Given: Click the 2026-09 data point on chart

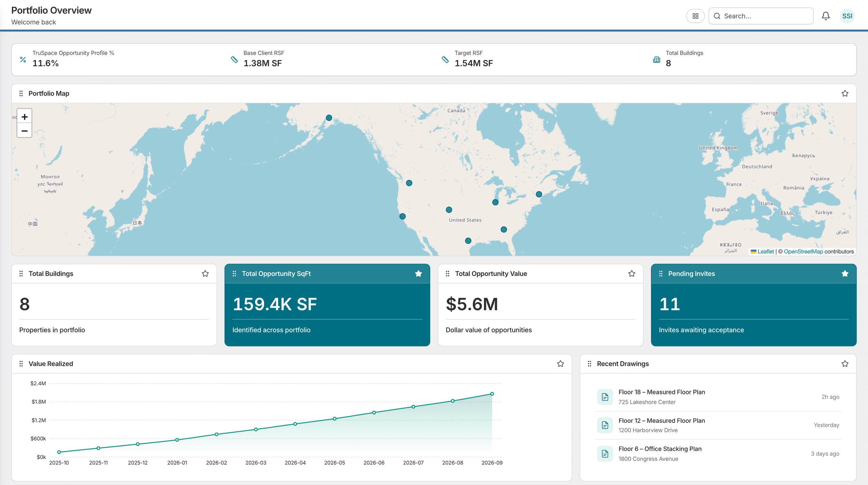Looking at the screenshot, I should tap(492, 394).
